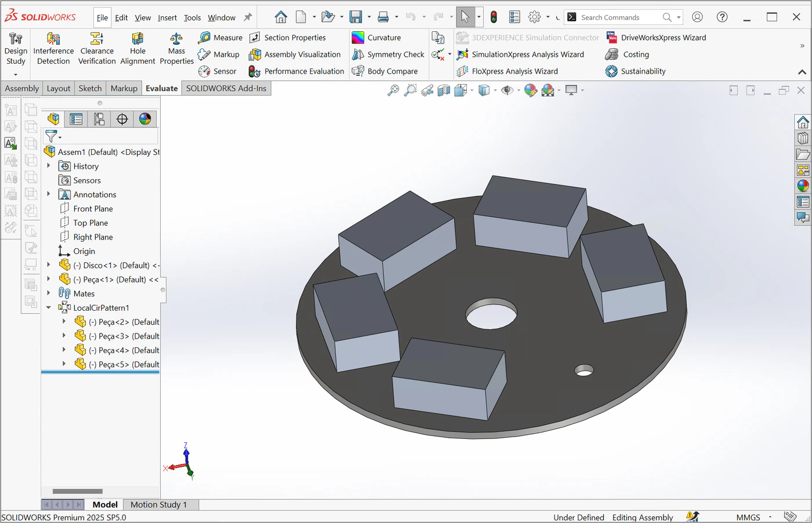Click the Under Defined status text

pyautogui.click(x=579, y=517)
